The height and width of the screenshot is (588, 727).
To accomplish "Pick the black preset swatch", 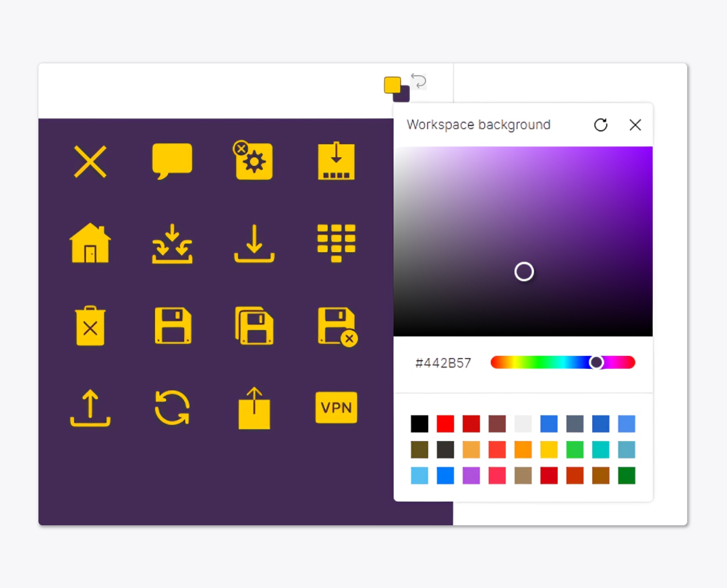I will (419, 423).
